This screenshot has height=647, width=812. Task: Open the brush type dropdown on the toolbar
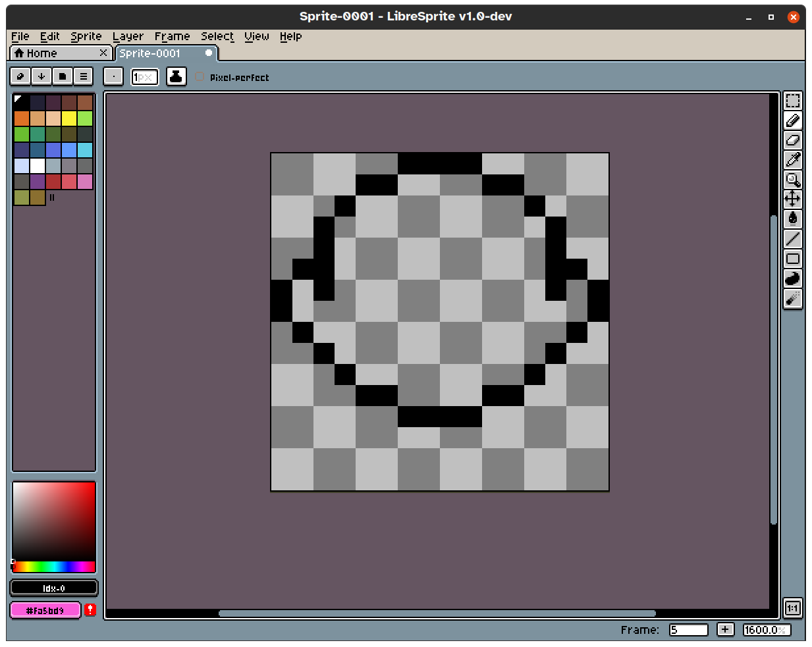113,76
